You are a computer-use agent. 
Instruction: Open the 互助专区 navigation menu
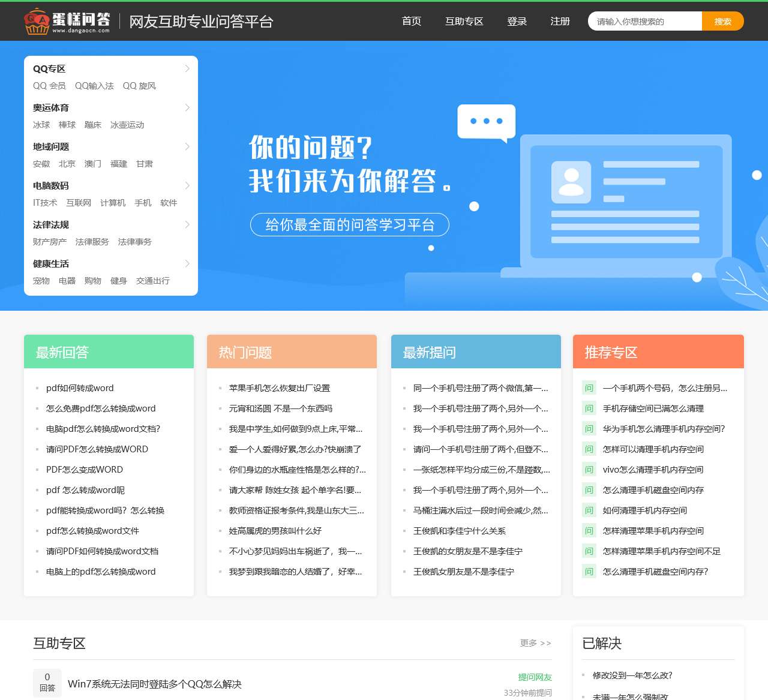[464, 21]
